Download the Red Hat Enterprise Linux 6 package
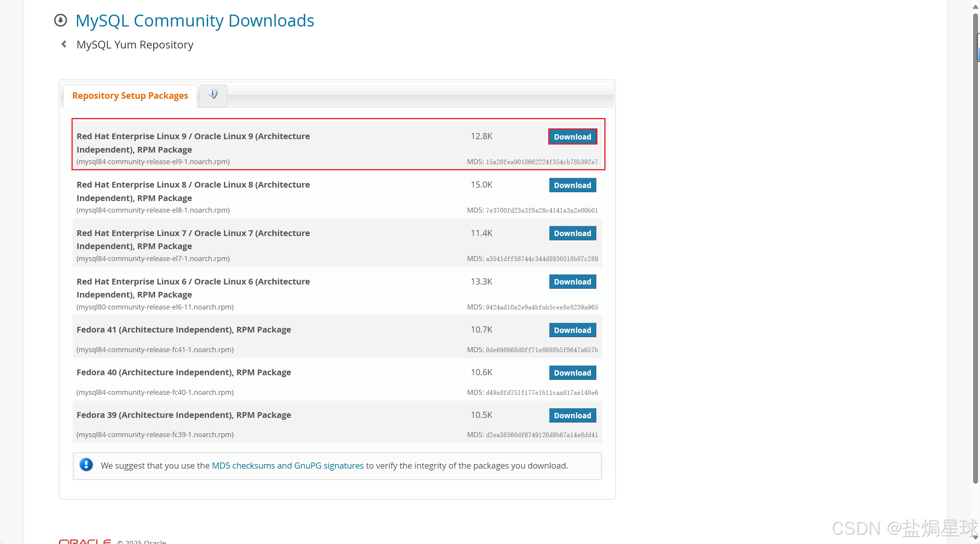The width and height of the screenshot is (980, 544). click(572, 282)
